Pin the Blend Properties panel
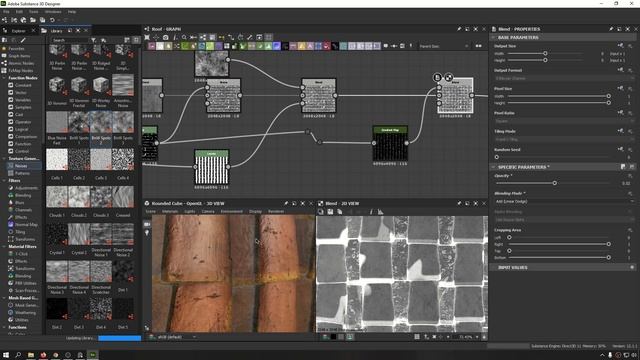The width and height of the screenshot is (640, 360). (x=611, y=29)
